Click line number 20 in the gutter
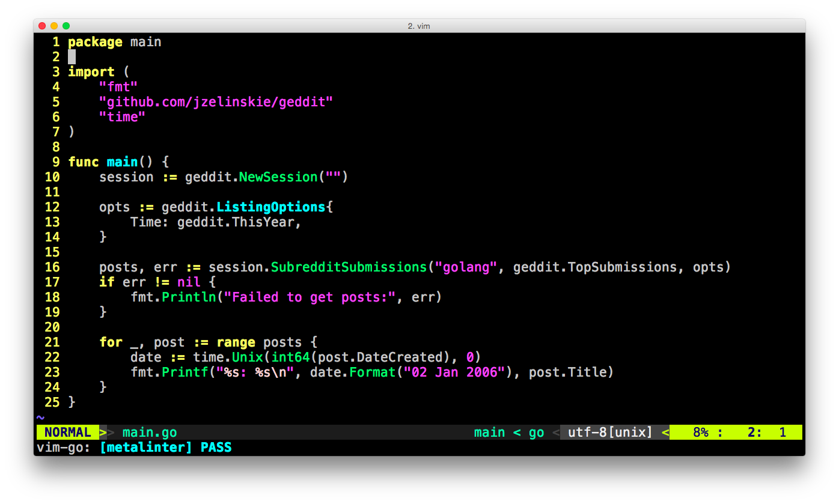Screen dimensions: 839x504 [x=52, y=327]
